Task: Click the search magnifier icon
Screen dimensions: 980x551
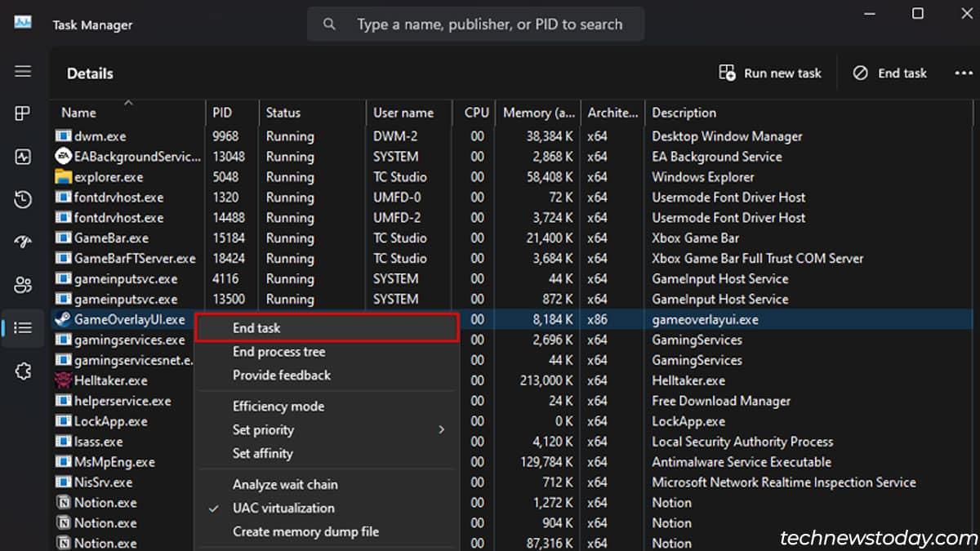Action: tap(329, 24)
